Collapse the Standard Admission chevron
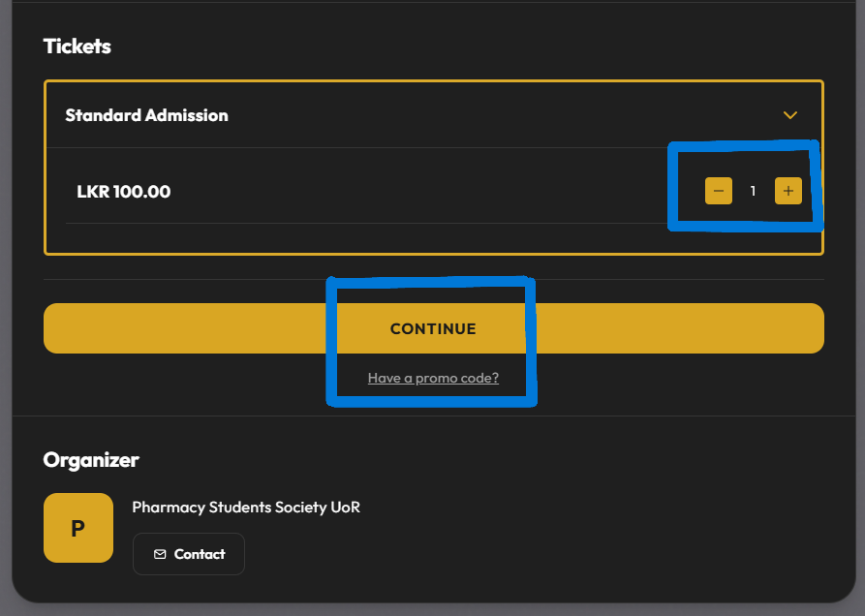The height and width of the screenshot is (616, 865). [x=789, y=115]
